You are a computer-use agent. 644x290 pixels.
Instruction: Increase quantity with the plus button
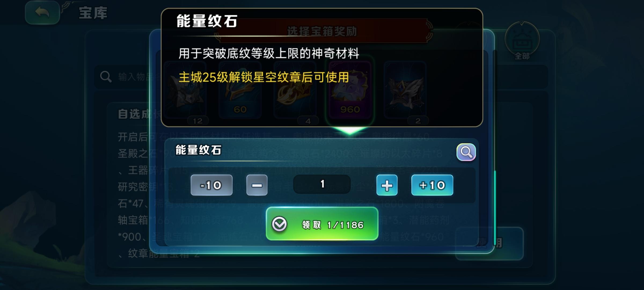387,185
